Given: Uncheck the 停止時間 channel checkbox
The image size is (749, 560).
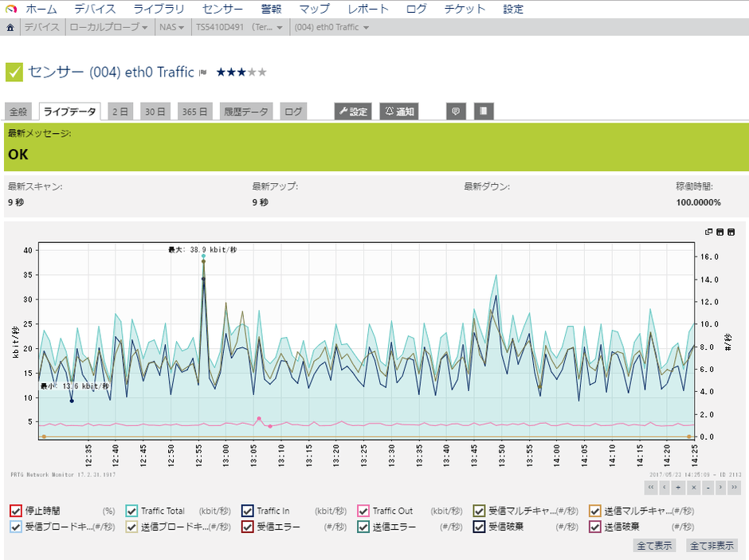Looking at the screenshot, I should [15, 511].
